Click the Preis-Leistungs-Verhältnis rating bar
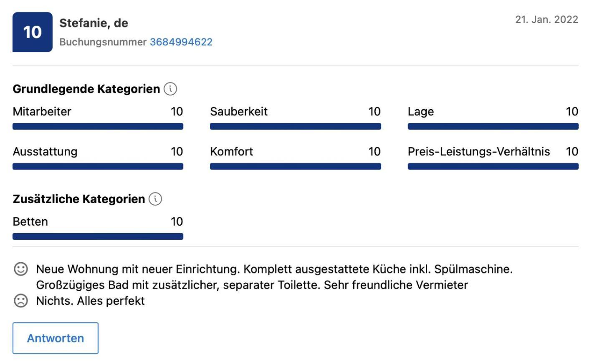Image resolution: width=592 pixels, height=364 pixels. [x=493, y=166]
